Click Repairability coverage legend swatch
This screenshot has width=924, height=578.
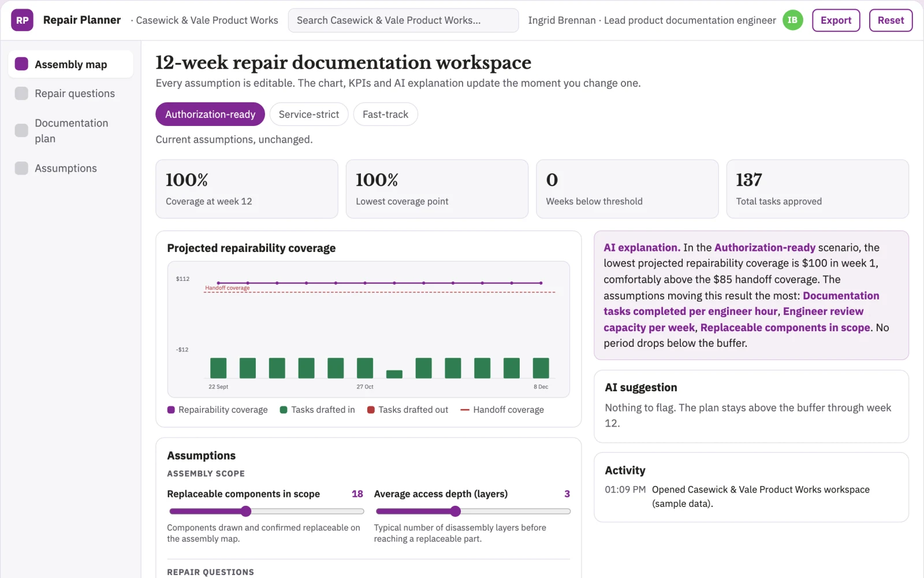[171, 410]
